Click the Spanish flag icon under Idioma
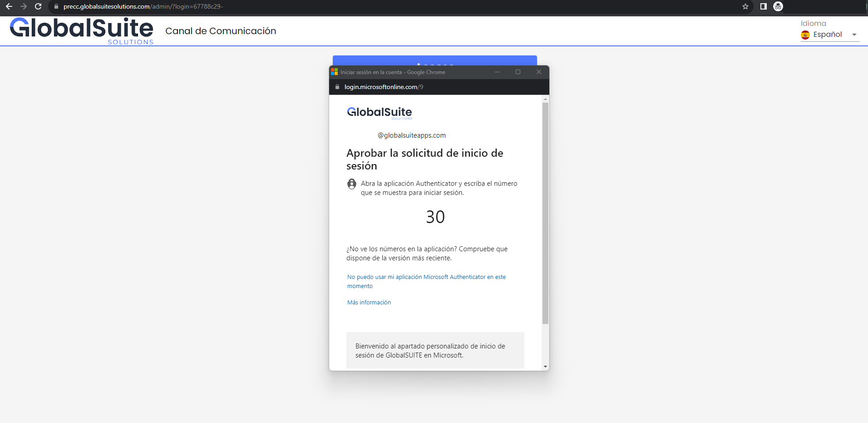The image size is (868, 423). 805,35
